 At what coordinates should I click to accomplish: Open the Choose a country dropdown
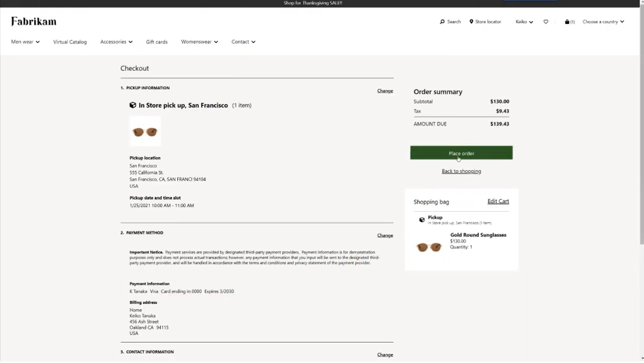click(x=603, y=22)
